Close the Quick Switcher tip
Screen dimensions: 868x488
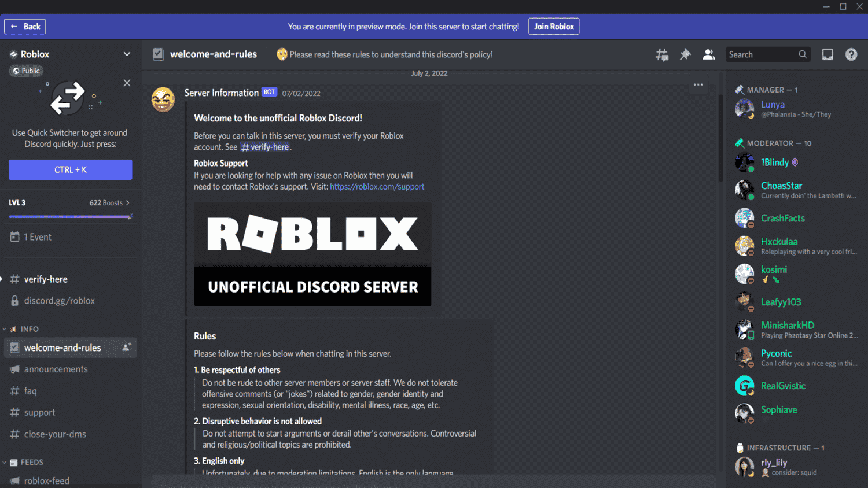click(x=127, y=83)
